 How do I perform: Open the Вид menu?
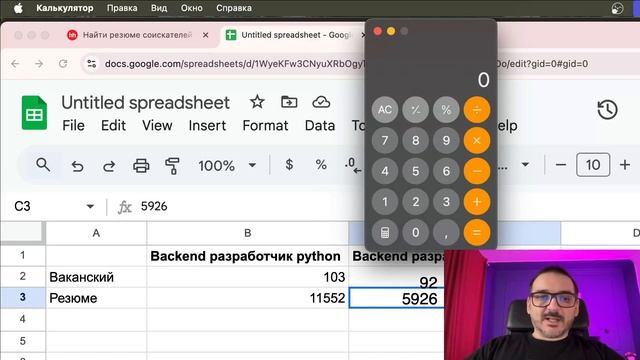(159, 8)
